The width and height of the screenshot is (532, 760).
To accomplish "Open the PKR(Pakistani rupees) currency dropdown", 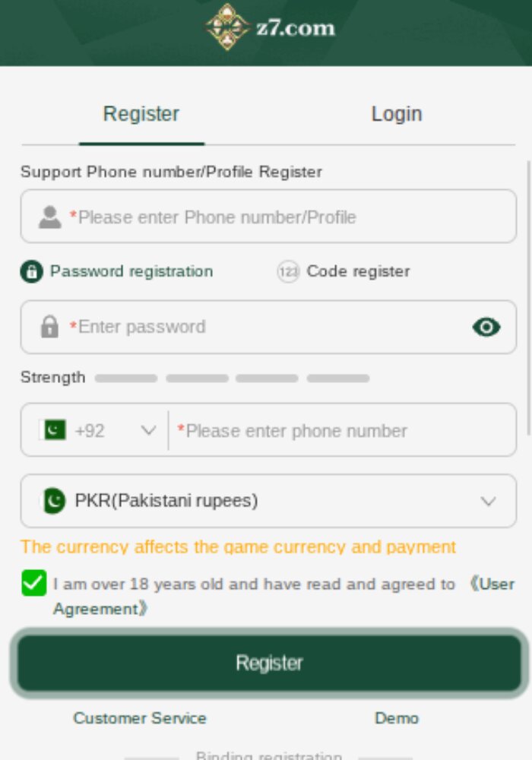I will point(268,501).
